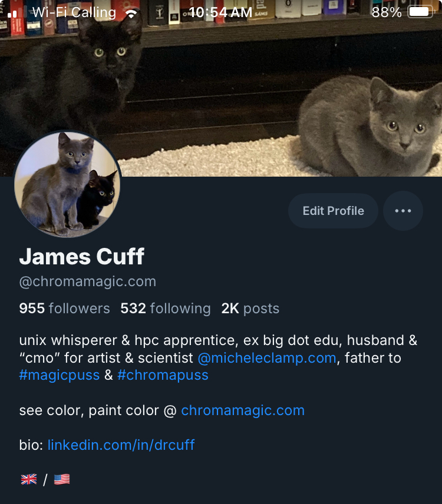This screenshot has height=504, width=442.
Task: Open the 532 following list
Action: pyautogui.click(x=166, y=309)
